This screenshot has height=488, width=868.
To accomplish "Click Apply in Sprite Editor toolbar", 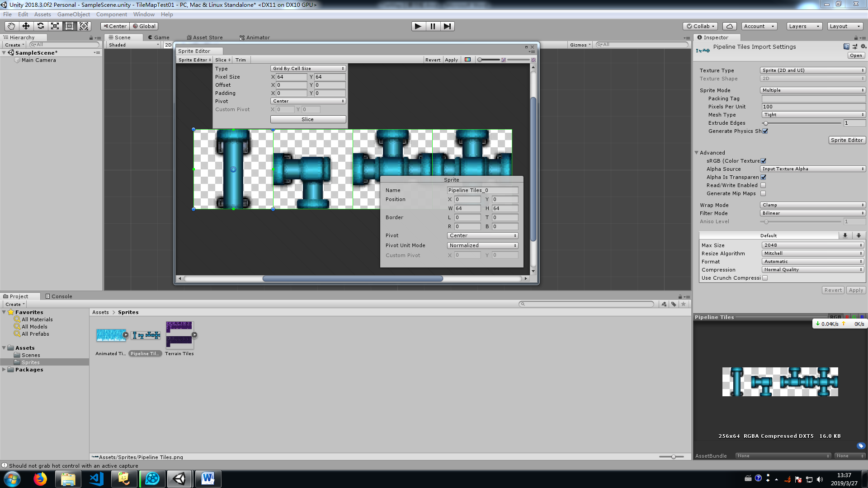I will [451, 60].
